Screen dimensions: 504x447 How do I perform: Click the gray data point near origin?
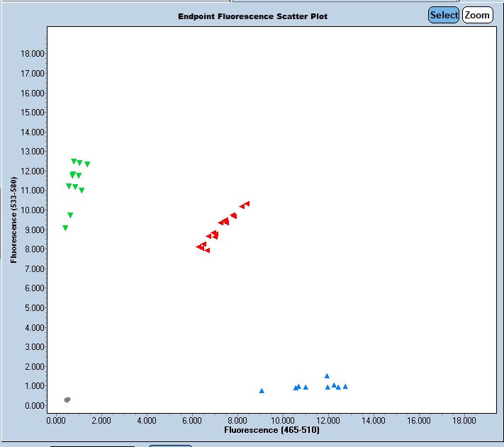(67, 400)
